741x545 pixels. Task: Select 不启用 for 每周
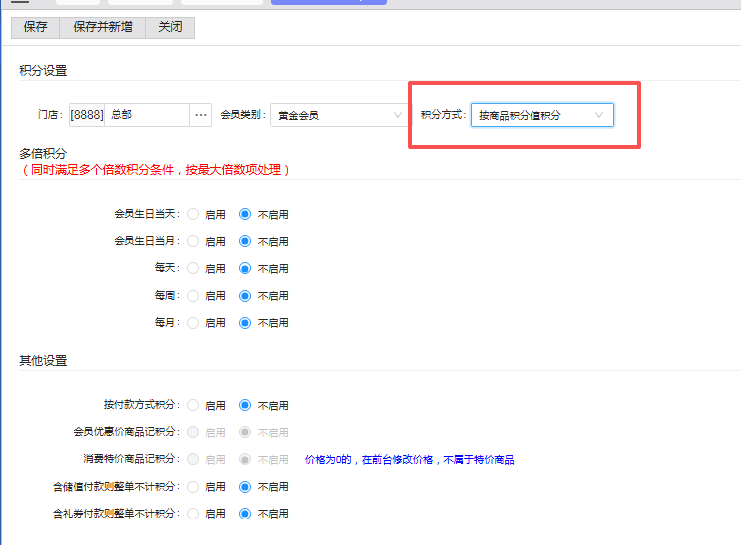245,296
